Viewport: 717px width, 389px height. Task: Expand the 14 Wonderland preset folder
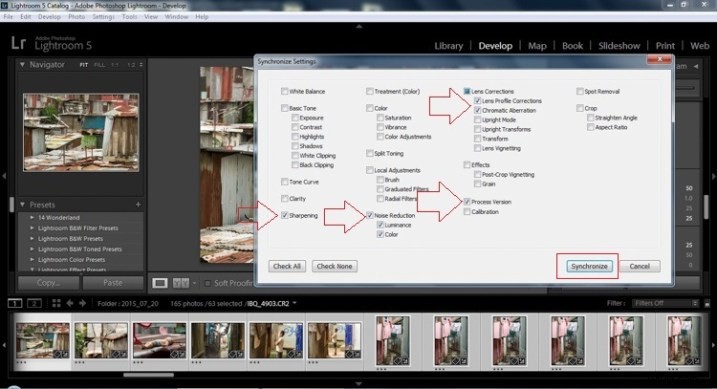click(x=32, y=218)
